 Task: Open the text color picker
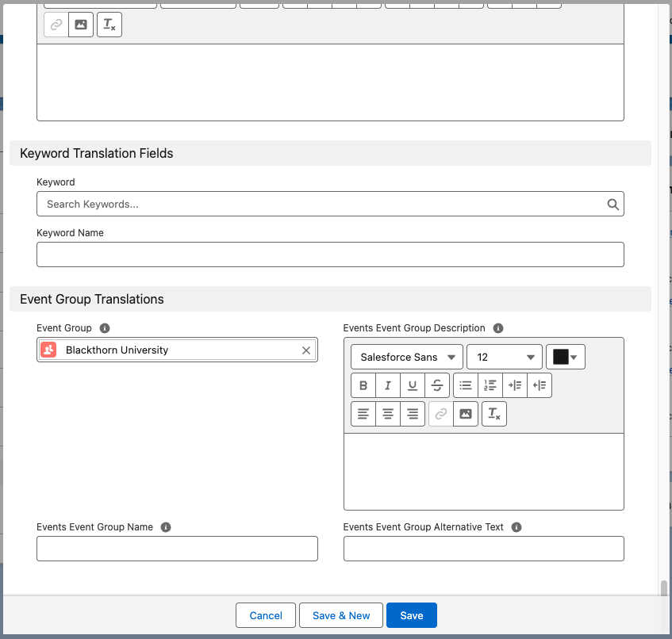point(566,358)
